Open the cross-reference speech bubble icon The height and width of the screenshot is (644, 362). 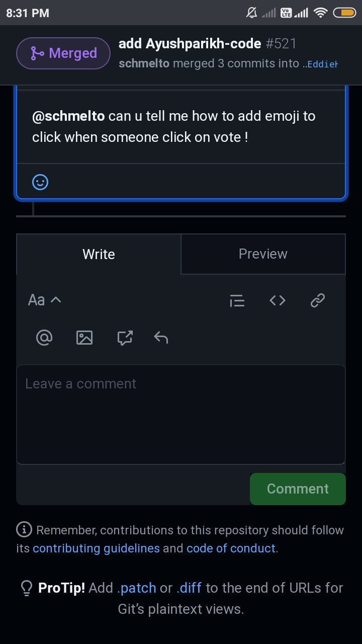point(125,337)
